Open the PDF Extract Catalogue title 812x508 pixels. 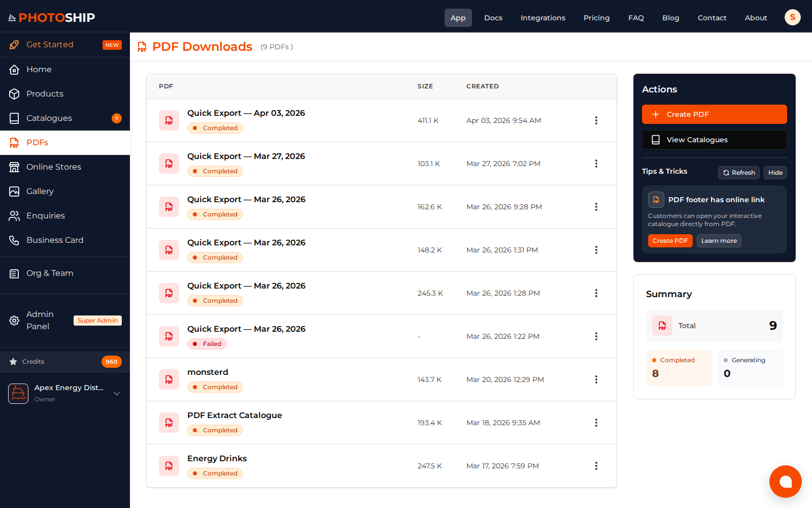click(x=234, y=416)
